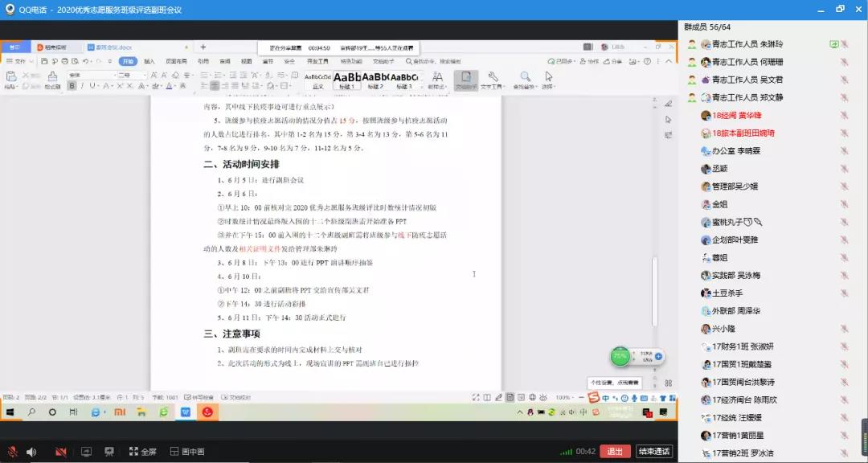
Task: Click the Bold formatting icon
Action: pos(72,86)
